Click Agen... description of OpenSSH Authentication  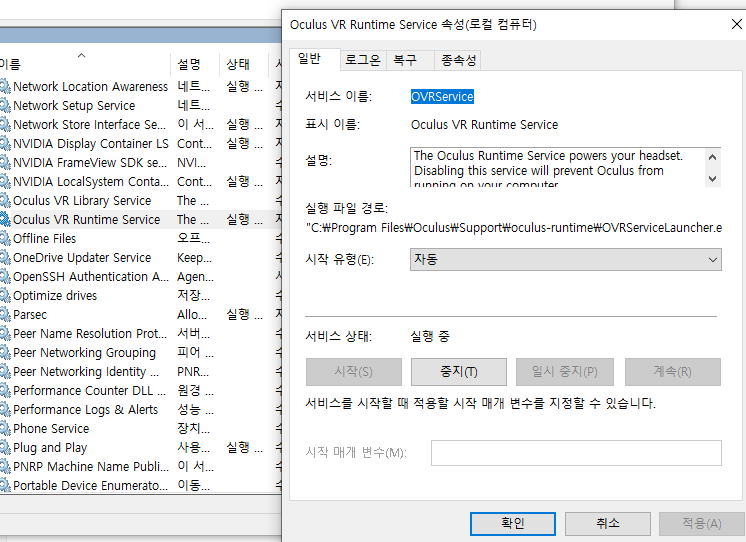196,276
